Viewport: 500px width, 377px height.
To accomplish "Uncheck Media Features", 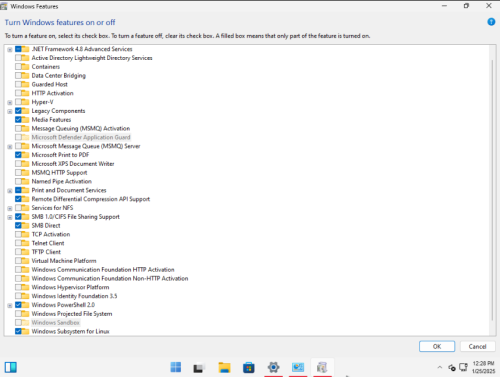I will pos(18,120).
